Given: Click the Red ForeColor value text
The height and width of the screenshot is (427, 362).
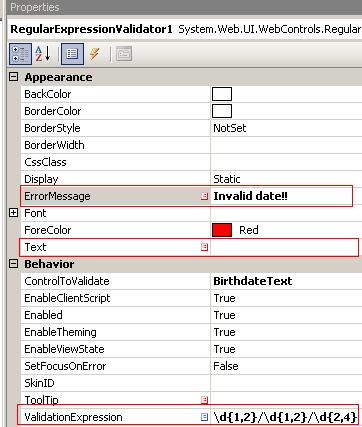Looking at the screenshot, I should (x=249, y=230).
